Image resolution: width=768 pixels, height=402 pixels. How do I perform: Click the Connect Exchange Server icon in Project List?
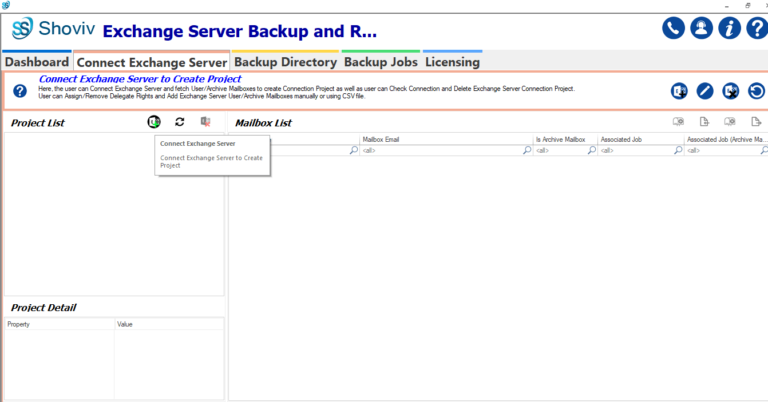[x=154, y=122]
